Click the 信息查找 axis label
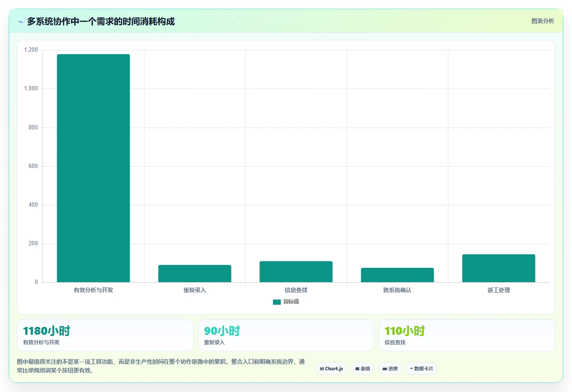Screen dimensions: 572x392 click(296, 290)
